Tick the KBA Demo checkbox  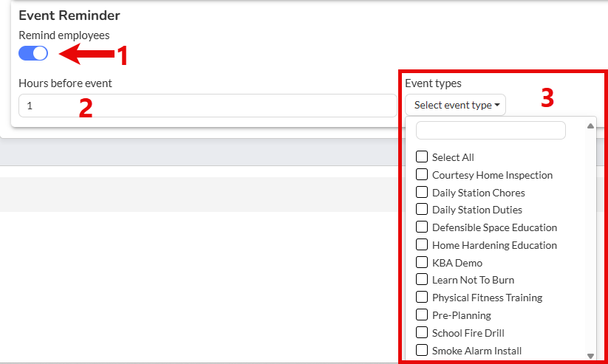point(422,262)
